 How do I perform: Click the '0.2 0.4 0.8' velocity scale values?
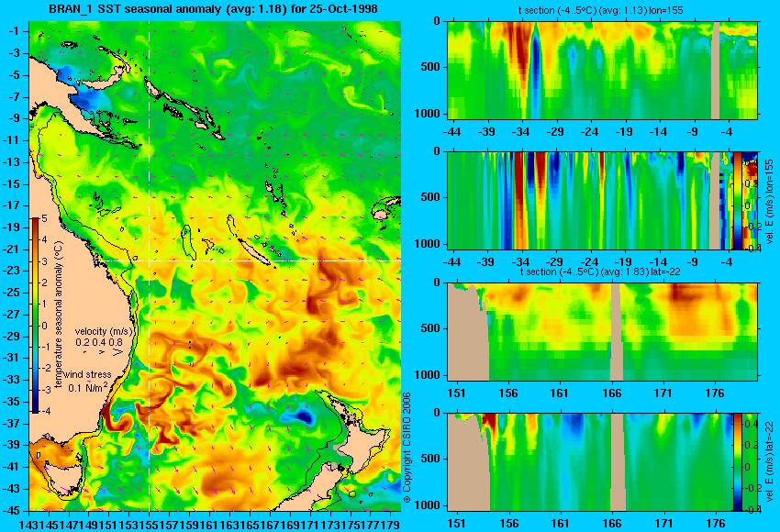[x=99, y=342]
